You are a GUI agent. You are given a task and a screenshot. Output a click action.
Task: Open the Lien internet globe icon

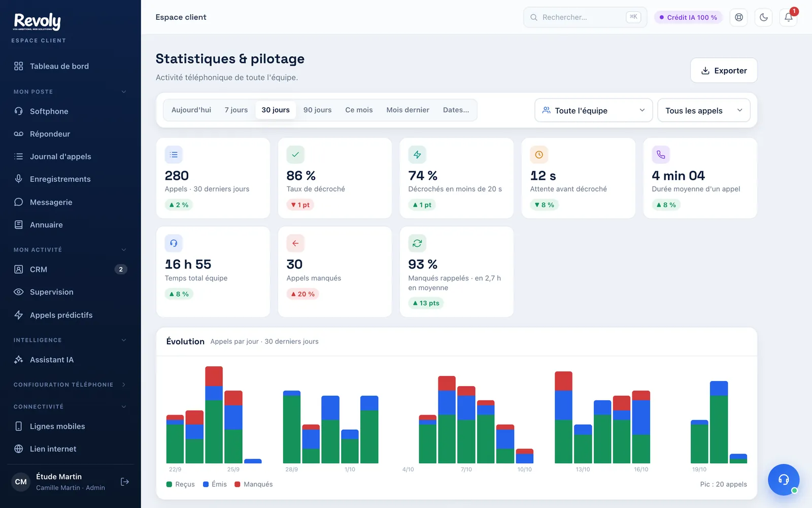(19, 449)
